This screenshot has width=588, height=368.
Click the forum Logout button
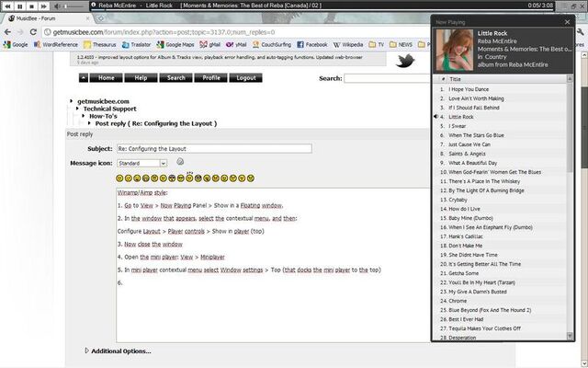point(246,77)
